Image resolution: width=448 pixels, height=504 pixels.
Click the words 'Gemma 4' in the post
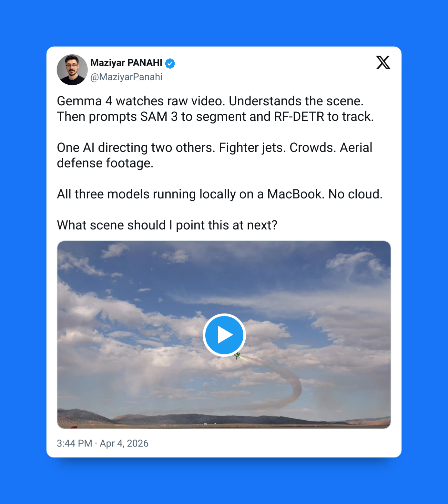(x=85, y=101)
